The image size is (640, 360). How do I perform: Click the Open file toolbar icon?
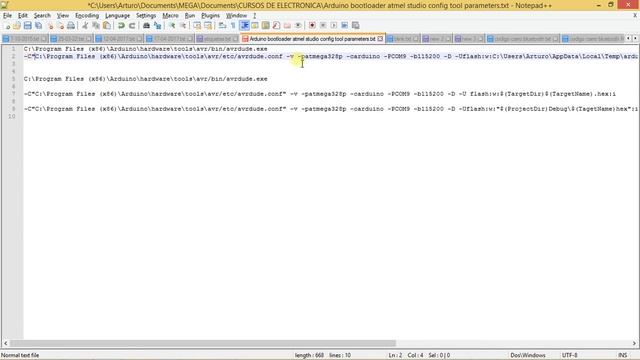(x=17, y=26)
